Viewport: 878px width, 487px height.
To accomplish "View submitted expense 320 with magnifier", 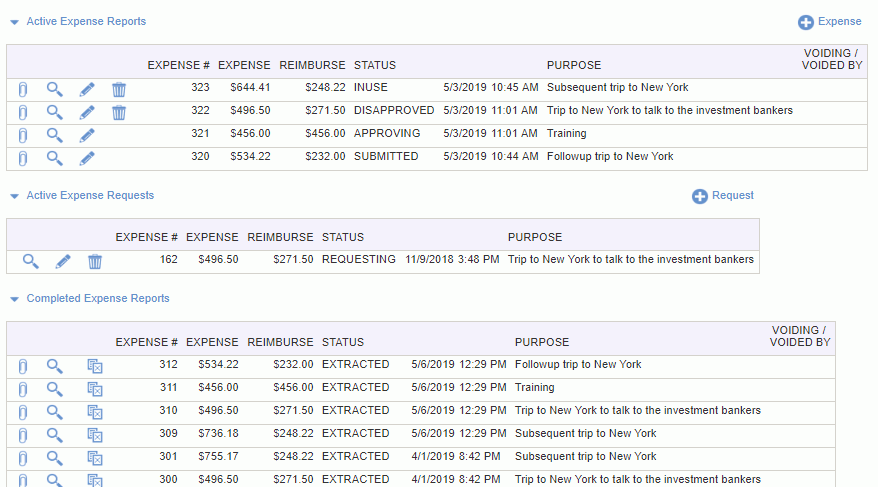I will [x=54, y=158].
